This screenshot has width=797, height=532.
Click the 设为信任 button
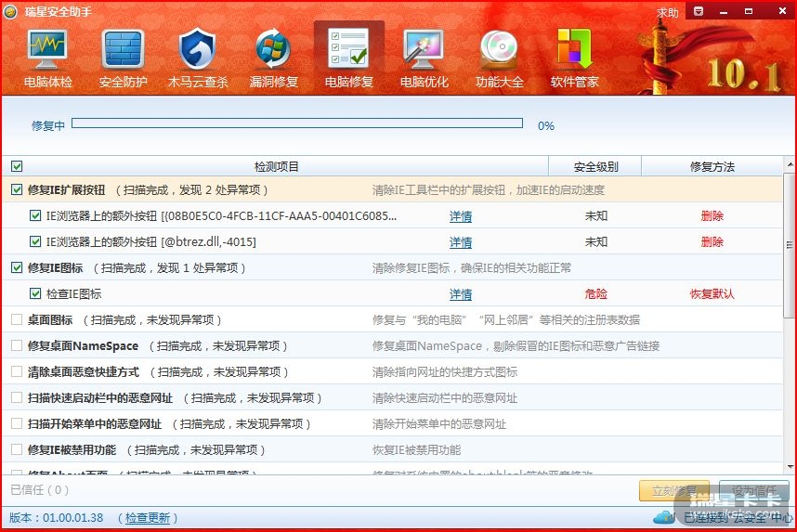point(754,490)
